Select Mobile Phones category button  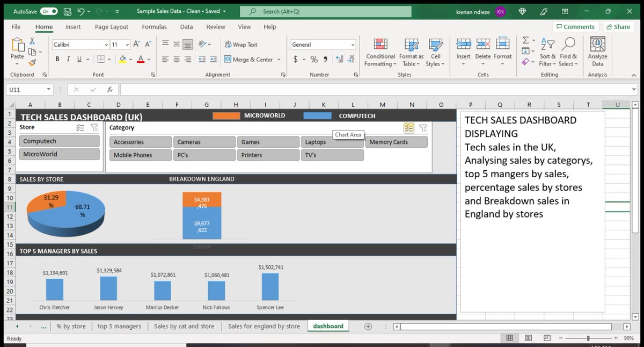pos(141,155)
